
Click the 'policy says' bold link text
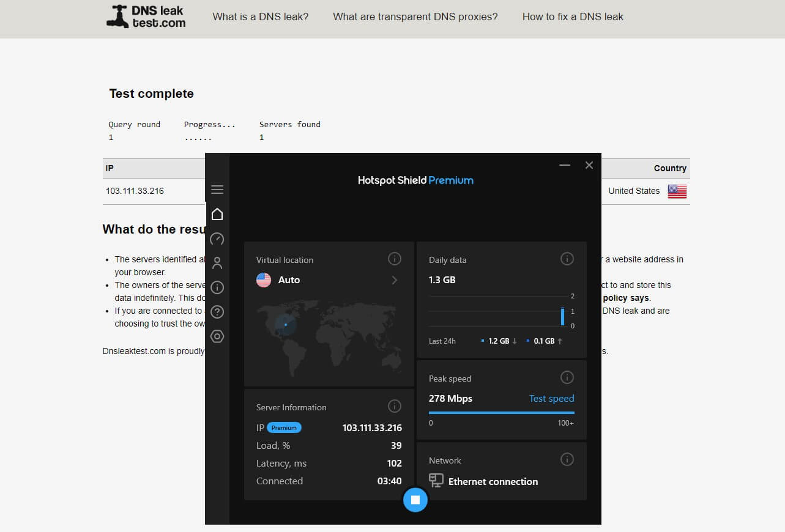pyautogui.click(x=626, y=298)
